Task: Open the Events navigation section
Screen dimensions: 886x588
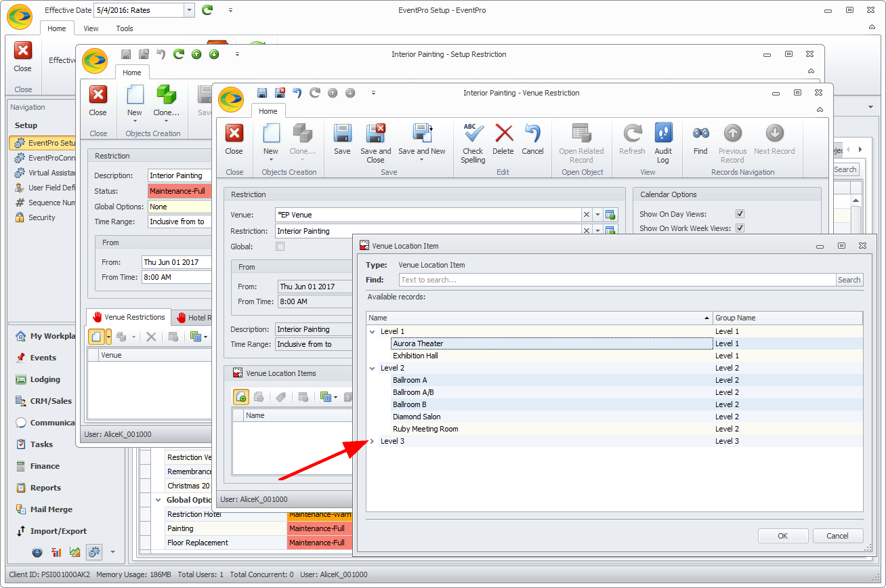Action: pyautogui.click(x=43, y=358)
